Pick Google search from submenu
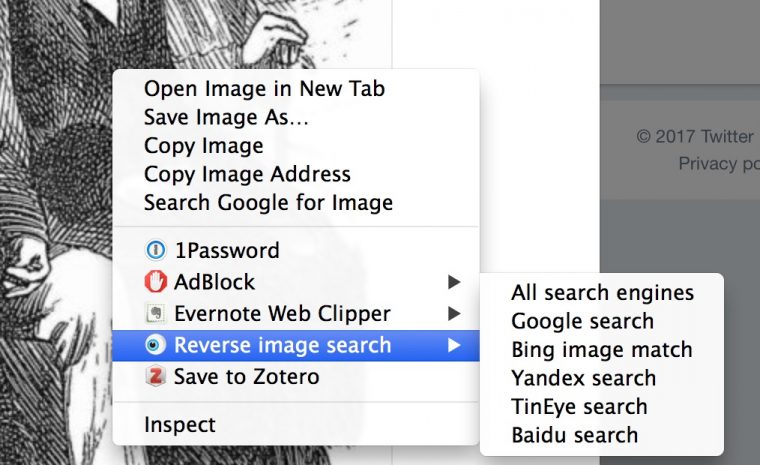 (582, 321)
